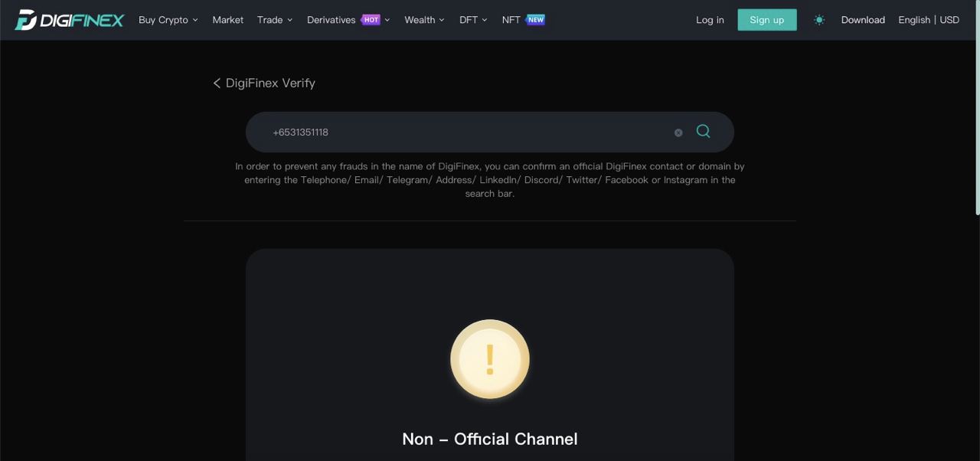Screen dimensions: 980x461
Task: Change language via English | USD
Action: pyautogui.click(x=929, y=20)
